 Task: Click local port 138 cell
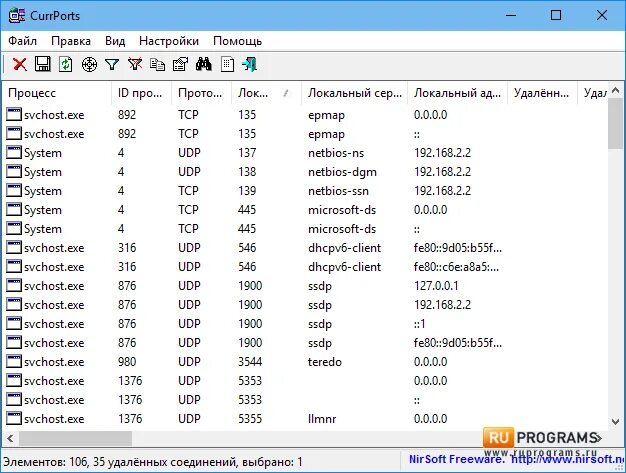247,172
